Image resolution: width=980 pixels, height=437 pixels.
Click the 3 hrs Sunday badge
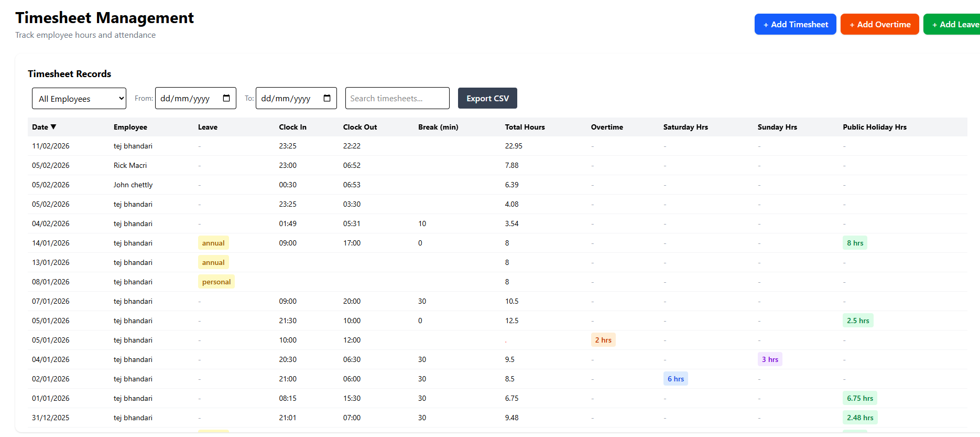(x=770, y=359)
